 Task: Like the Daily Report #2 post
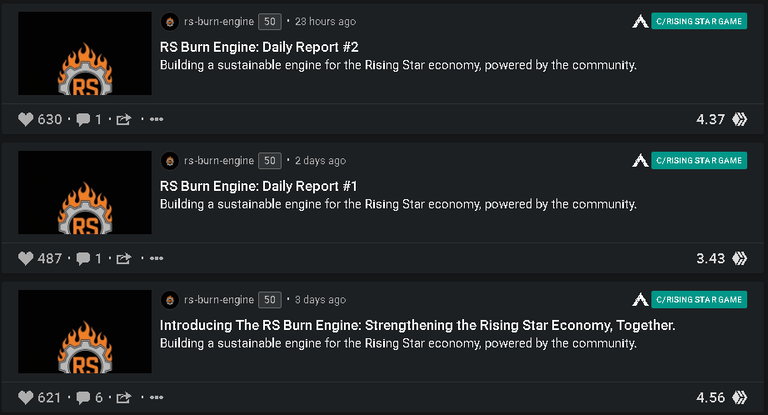point(25,119)
